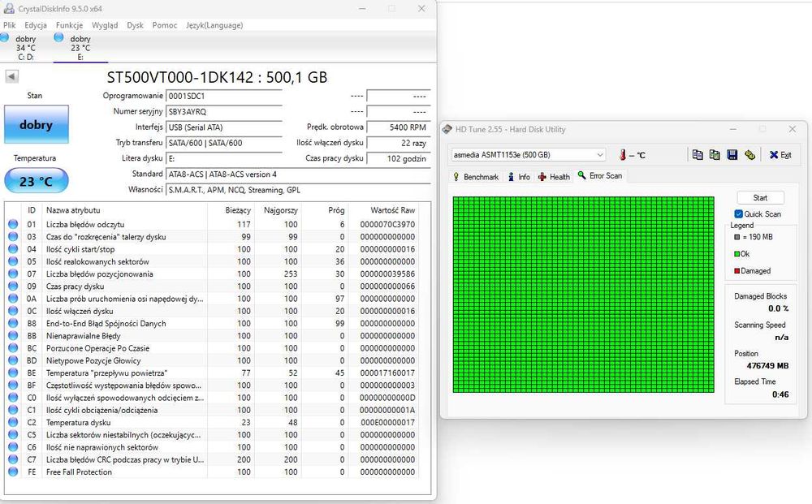This screenshot has width=812, height=504.
Task: Click the Start button in HD Tune
Action: tap(760, 198)
